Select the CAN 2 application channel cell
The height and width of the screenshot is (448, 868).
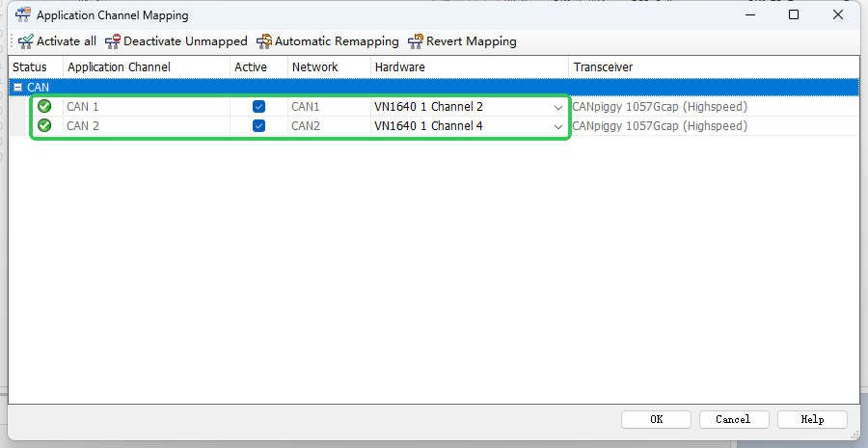147,125
